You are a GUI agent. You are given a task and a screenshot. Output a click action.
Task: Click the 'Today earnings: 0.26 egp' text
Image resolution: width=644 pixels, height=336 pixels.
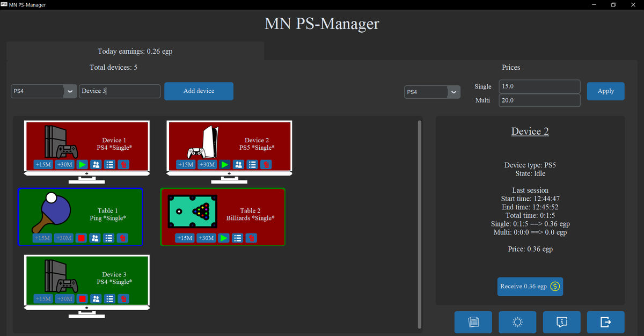pyautogui.click(x=135, y=52)
